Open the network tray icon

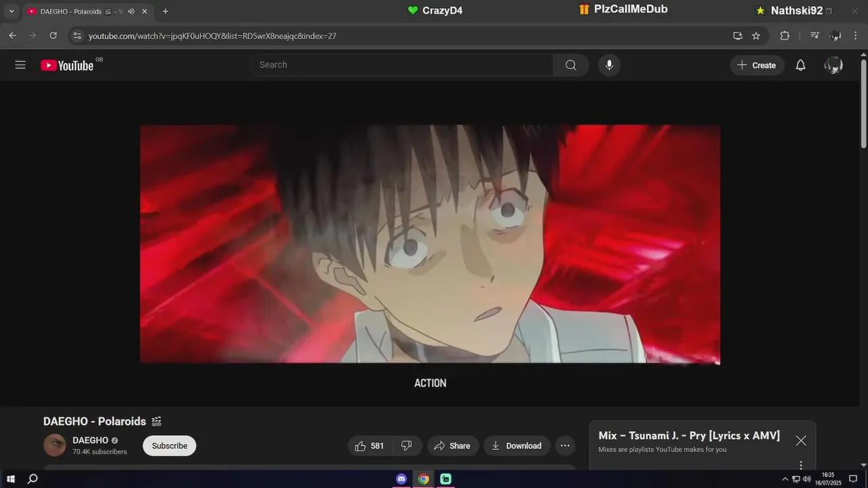(x=796, y=479)
